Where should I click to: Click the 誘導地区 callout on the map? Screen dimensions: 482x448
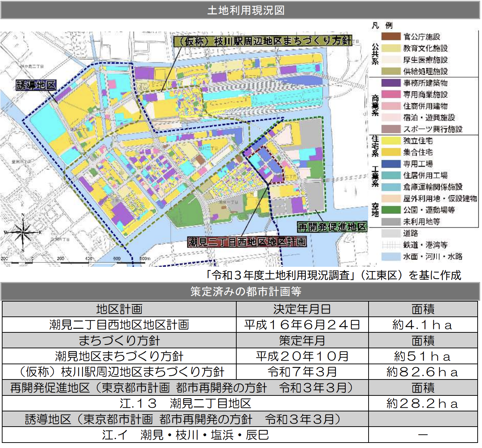pos(36,85)
